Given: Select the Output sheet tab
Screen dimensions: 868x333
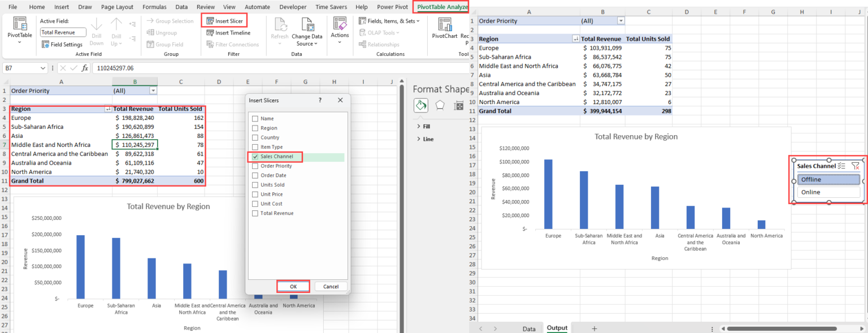Looking at the screenshot, I should (557, 328).
